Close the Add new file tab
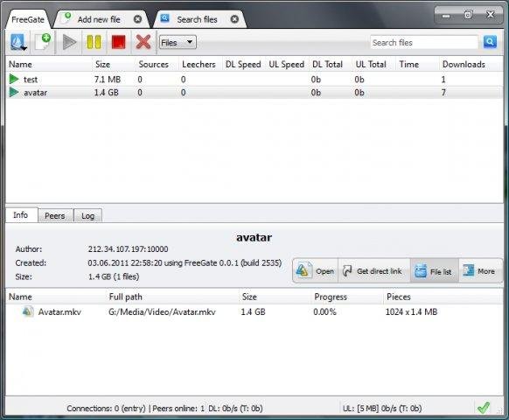The image size is (509, 420). [x=137, y=19]
